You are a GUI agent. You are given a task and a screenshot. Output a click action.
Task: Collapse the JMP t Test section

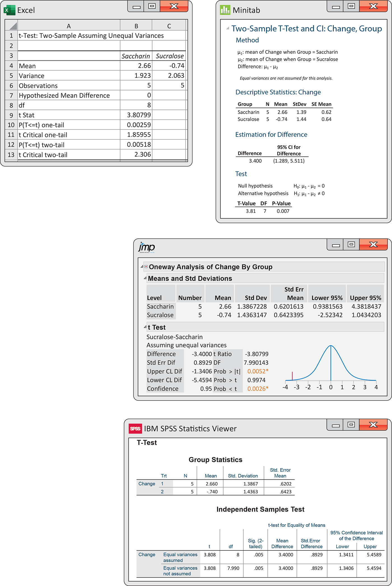click(145, 327)
